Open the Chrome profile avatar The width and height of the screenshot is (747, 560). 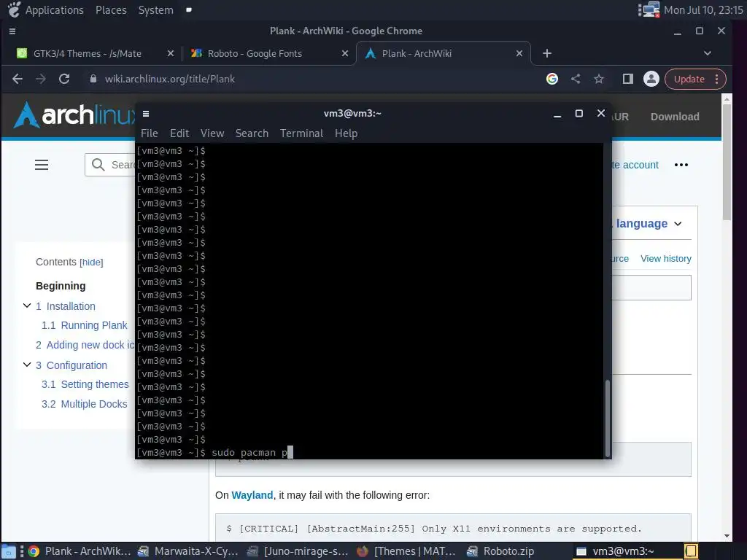[x=651, y=79]
